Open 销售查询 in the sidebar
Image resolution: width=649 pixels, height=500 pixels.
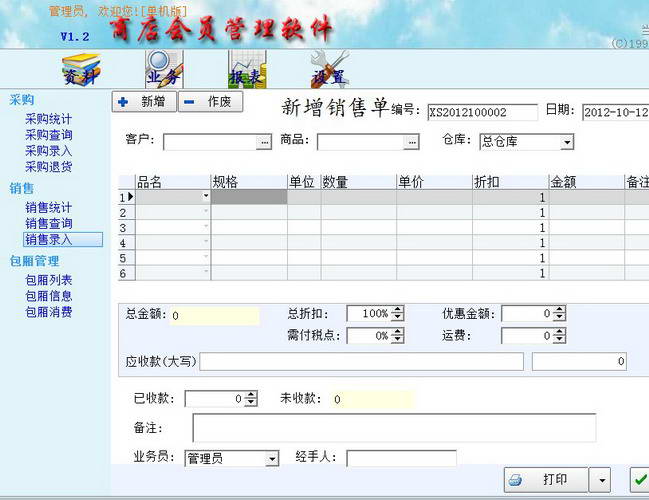pos(48,224)
